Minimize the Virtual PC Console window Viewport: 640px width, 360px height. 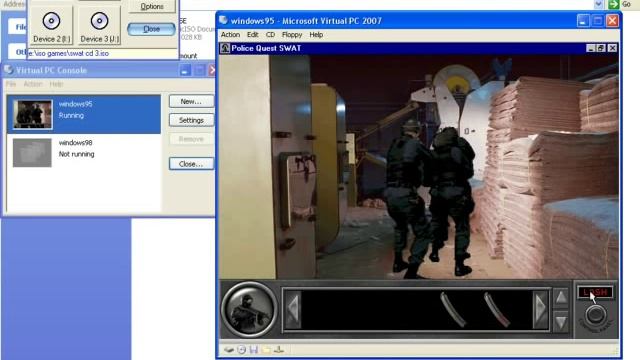[x=185, y=70]
